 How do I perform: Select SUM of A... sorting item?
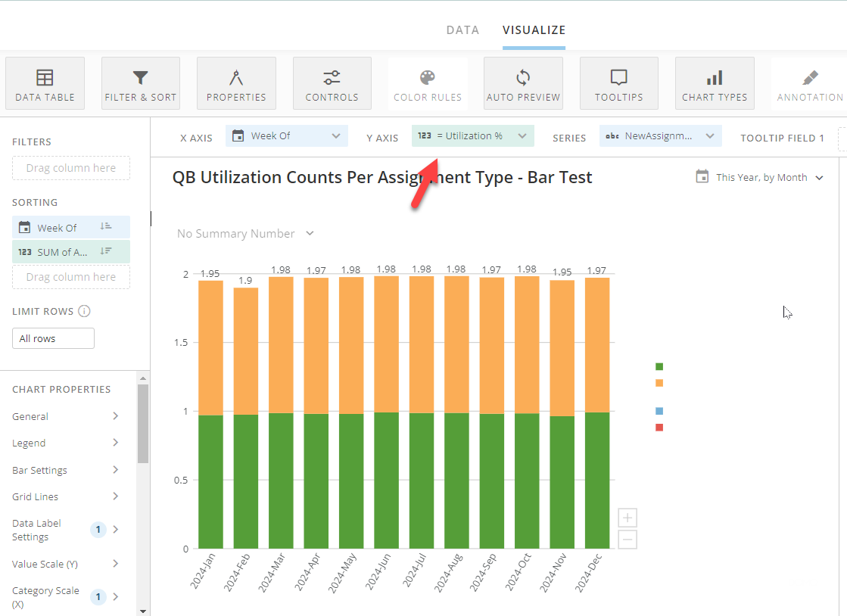click(x=70, y=251)
